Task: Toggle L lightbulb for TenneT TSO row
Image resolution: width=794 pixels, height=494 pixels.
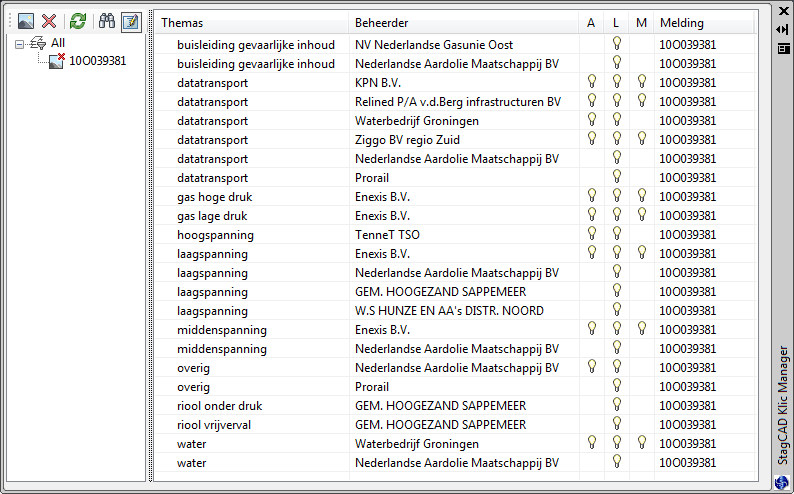Action: click(x=617, y=235)
